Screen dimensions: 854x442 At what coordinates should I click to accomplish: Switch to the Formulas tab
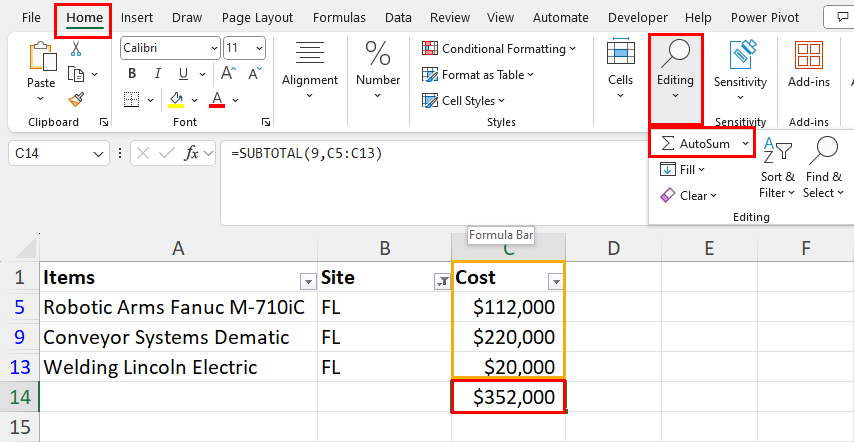(x=339, y=17)
